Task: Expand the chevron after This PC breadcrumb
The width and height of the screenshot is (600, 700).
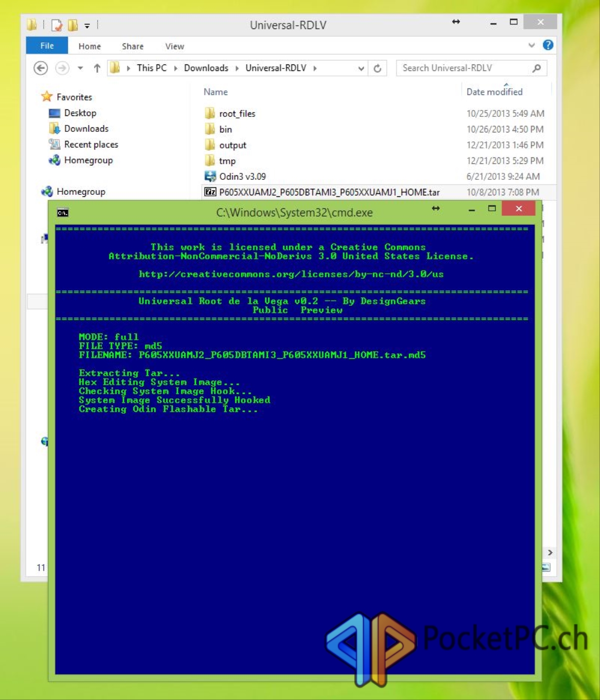Action: [176, 68]
